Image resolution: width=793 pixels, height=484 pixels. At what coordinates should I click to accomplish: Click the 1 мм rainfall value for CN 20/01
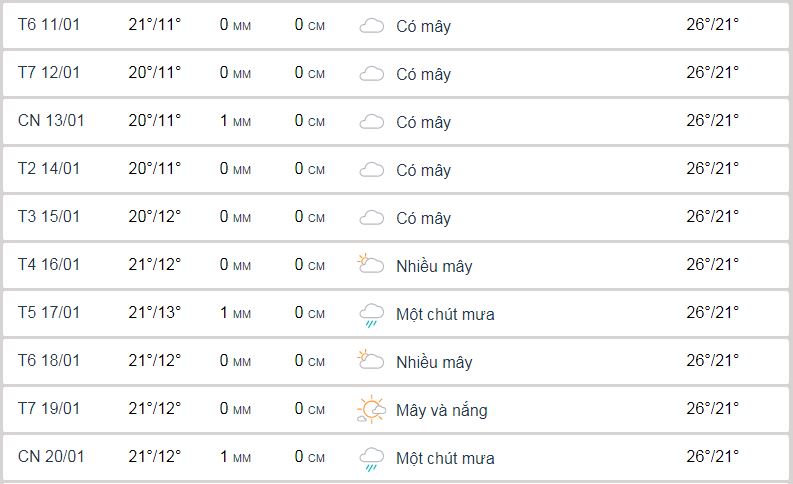point(235,457)
